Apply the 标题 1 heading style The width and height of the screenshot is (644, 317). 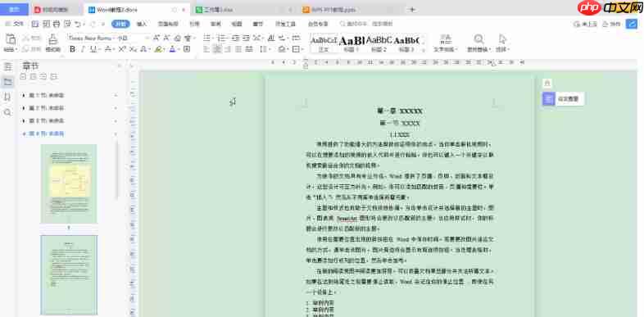[351, 43]
